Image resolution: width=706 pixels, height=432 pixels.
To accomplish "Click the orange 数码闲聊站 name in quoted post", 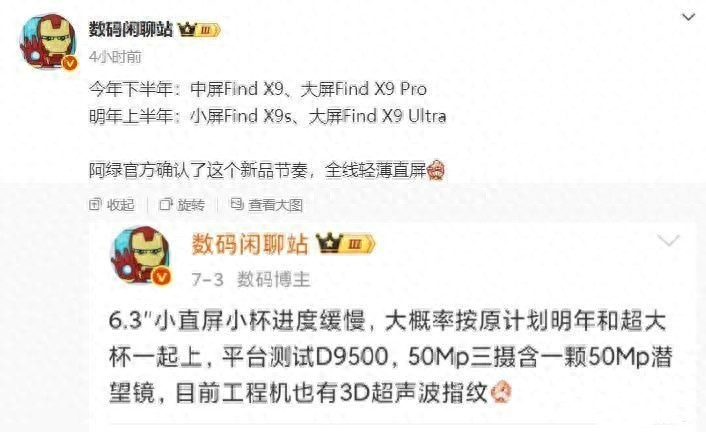I will point(250,244).
